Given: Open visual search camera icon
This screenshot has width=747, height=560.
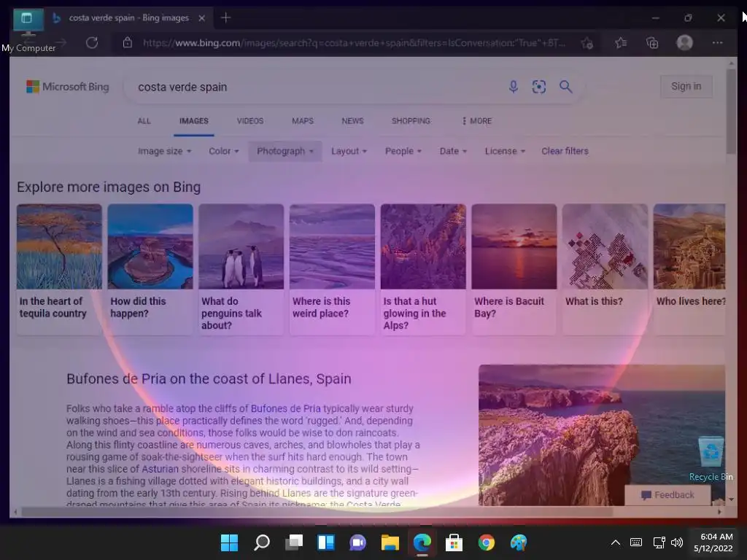Looking at the screenshot, I should [539, 87].
